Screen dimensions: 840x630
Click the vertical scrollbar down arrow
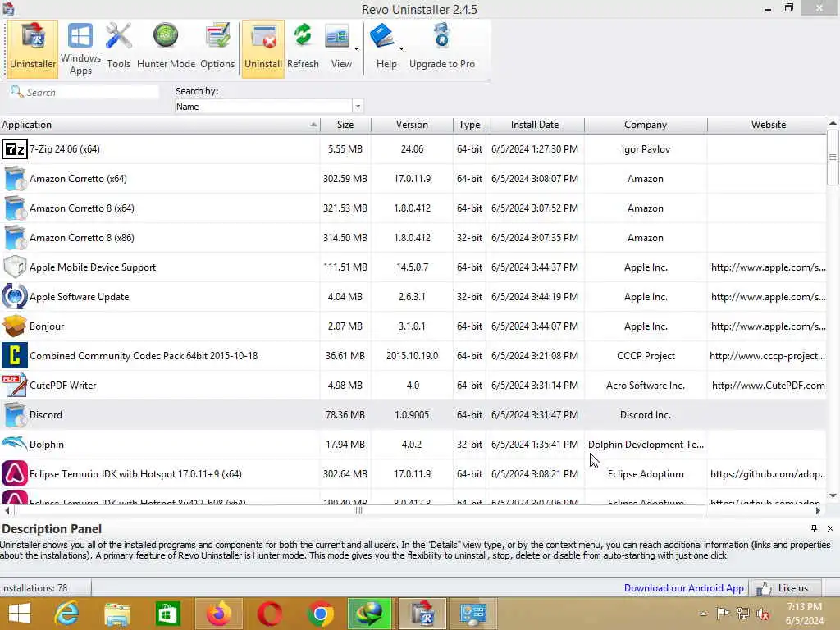pyautogui.click(x=833, y=496)
